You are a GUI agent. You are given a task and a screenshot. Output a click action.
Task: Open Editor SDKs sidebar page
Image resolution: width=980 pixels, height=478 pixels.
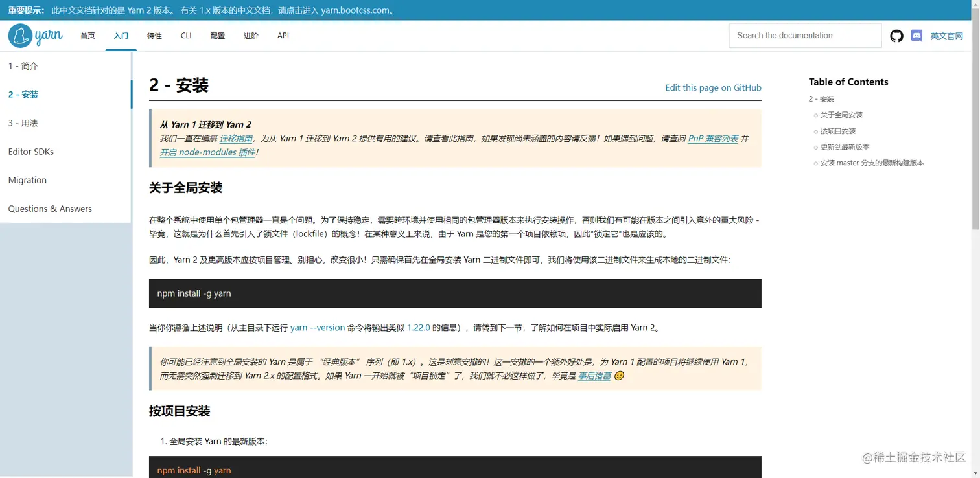click(65, 152)
